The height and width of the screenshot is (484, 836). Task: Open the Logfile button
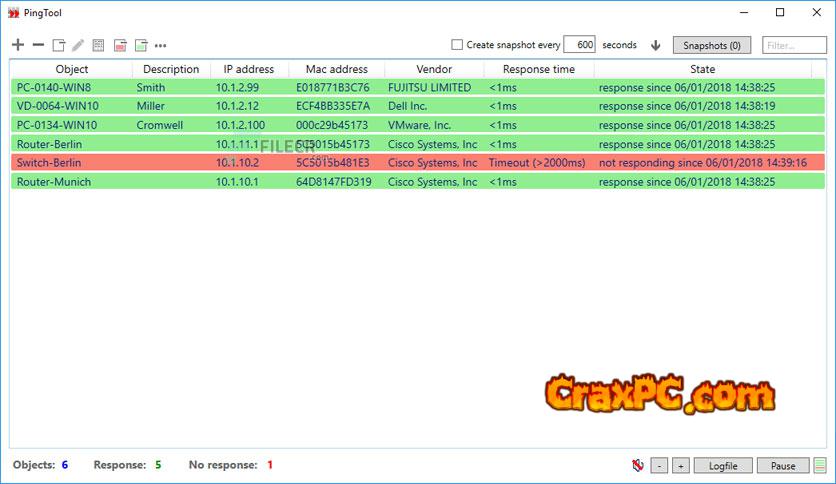click(x=723, y=465)
